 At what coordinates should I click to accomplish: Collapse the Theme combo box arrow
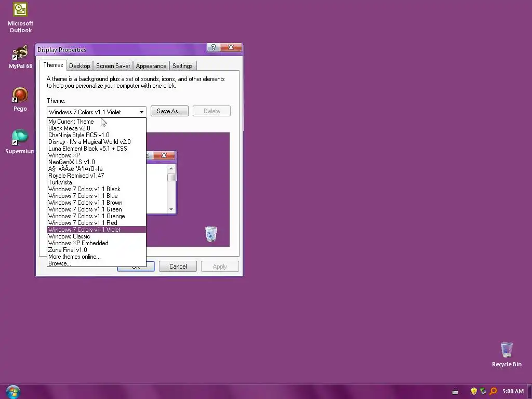pos(141,112)
